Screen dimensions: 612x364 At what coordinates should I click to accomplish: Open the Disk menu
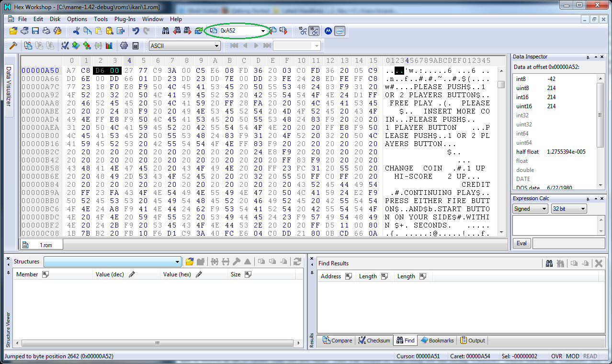pyautogui.click(x=55, y=19)
